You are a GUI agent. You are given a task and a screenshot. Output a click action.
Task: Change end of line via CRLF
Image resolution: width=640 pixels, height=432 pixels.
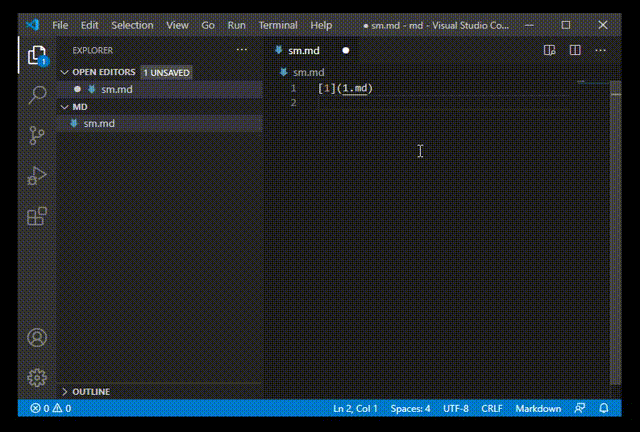492,408
